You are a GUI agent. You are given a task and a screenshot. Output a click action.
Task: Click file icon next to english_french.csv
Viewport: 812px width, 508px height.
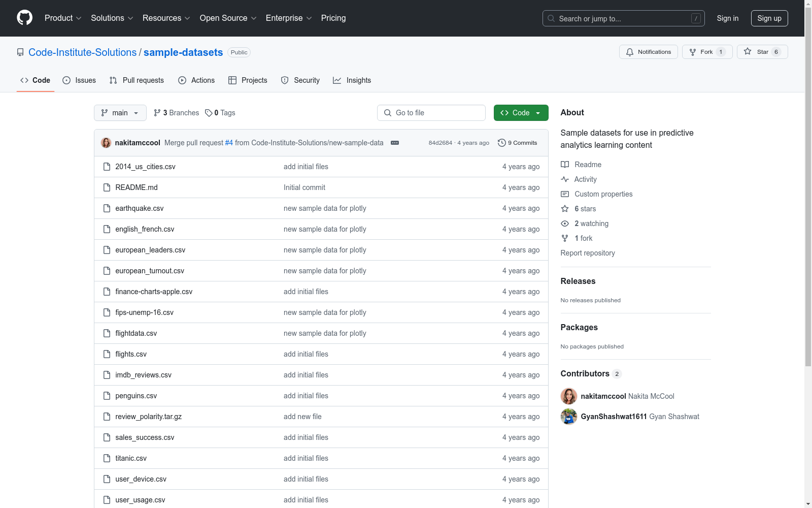pos(107,229)
